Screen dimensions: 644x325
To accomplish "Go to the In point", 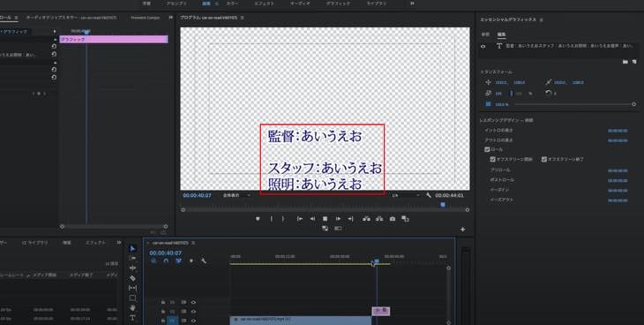I will click(300, 219).
